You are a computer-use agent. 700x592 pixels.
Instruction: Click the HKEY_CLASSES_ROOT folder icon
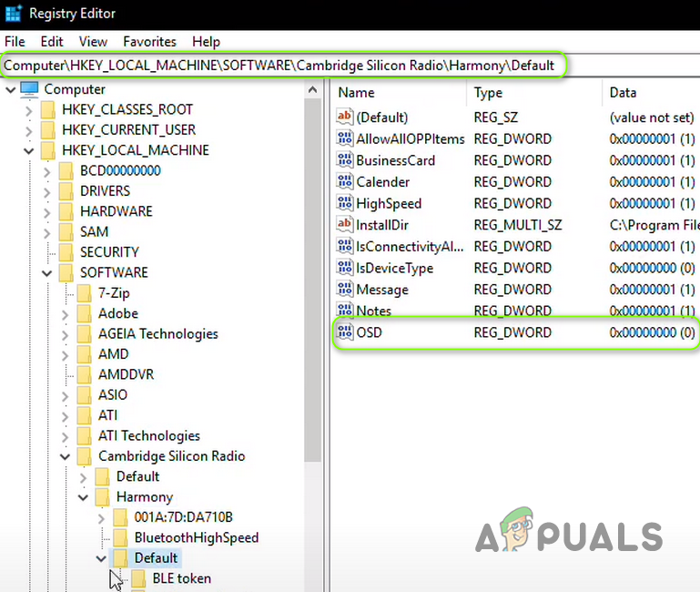click(47, 109)
